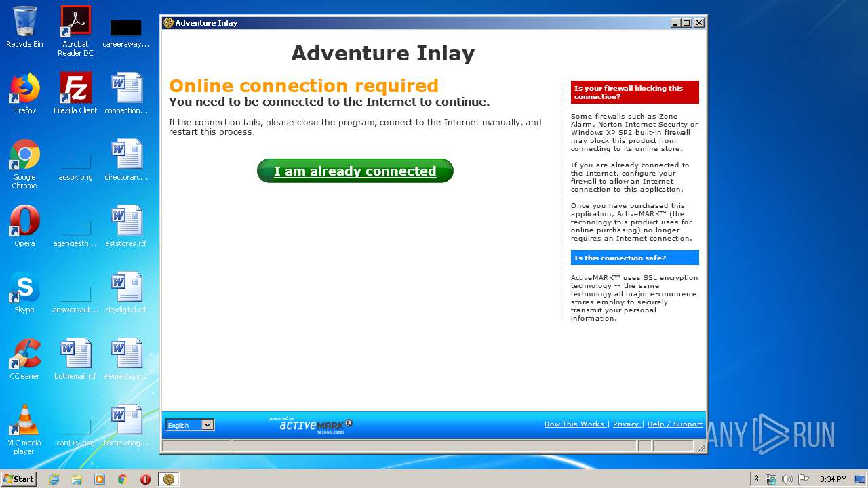Screen dimensions: 868x488
Task: Open Windows Explorer from the taskbar
Action: [x=77, y=479]
